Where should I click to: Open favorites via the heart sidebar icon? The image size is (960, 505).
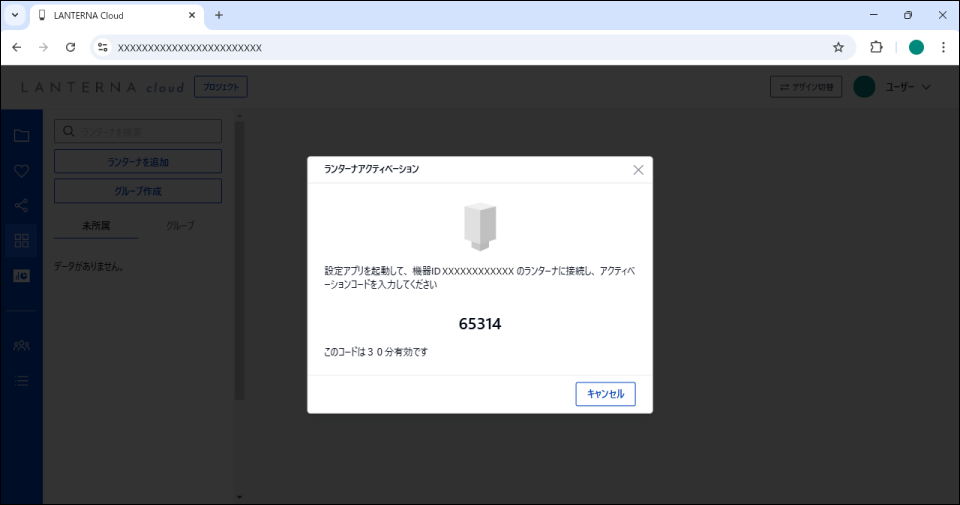tap(21, 171)
